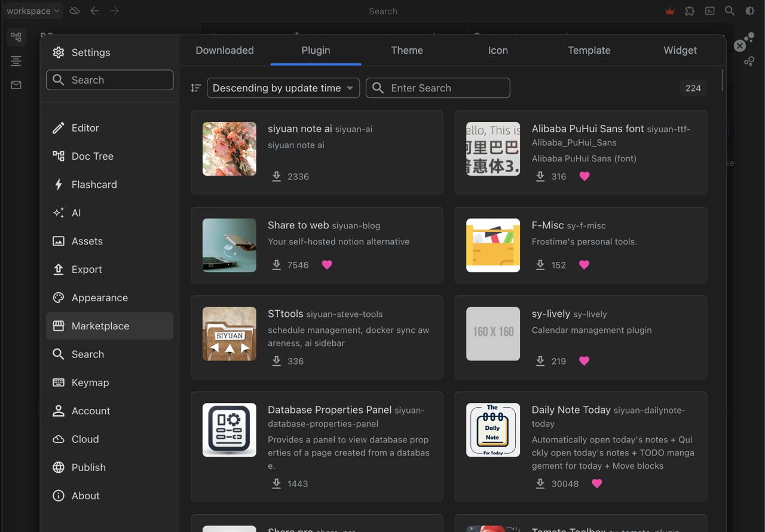Click the heart icon on Share to web
This screenshot has width=765, height=532.
[327, 265]
